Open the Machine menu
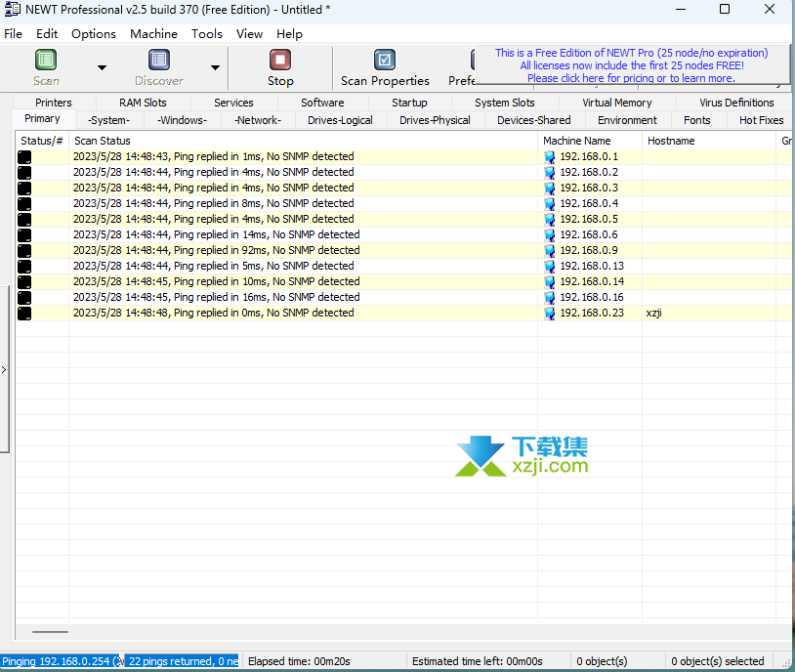Viewport: 795px width, 672px height. [x=153, y=34]
